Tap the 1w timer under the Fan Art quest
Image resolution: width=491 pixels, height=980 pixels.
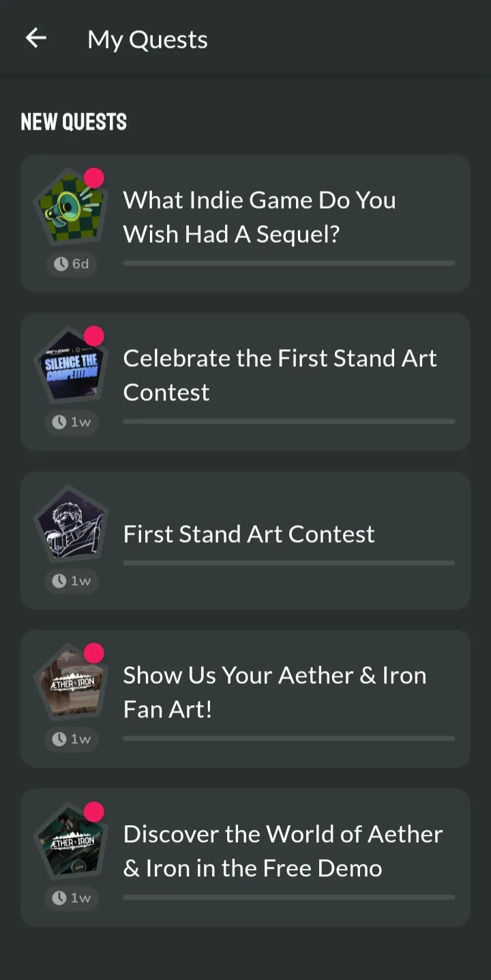click(x=72, y=739)
